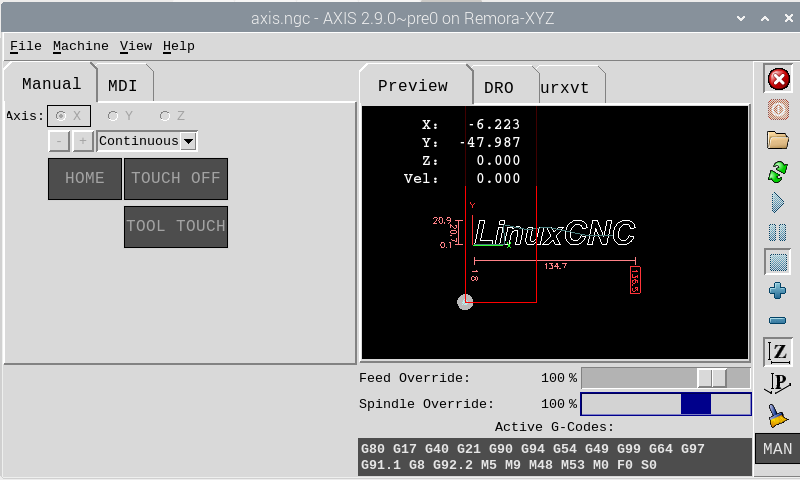Open a G-code file with folder icon

[x=778, y=140]
